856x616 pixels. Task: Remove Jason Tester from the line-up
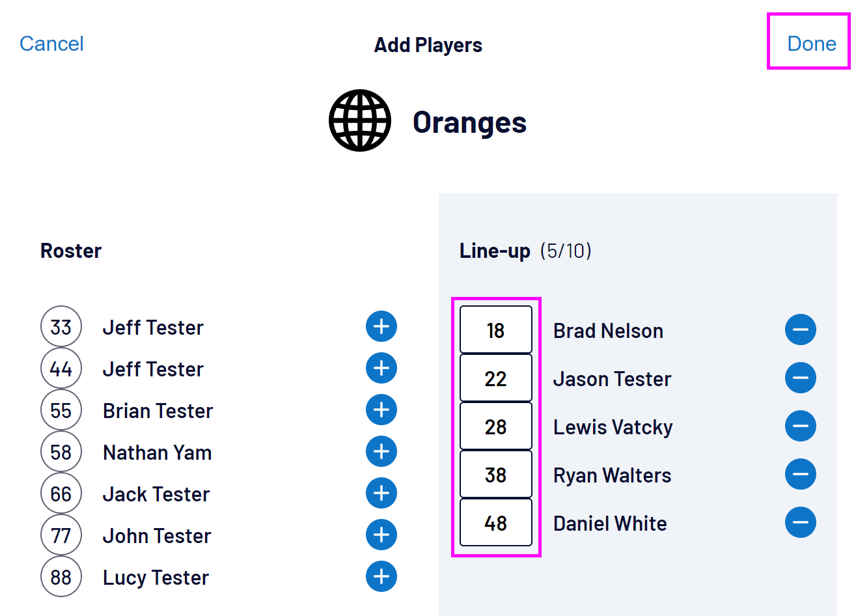click(800, 378)
